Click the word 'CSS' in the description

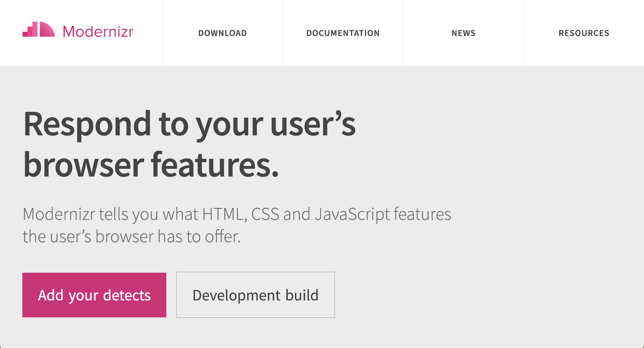265,214
